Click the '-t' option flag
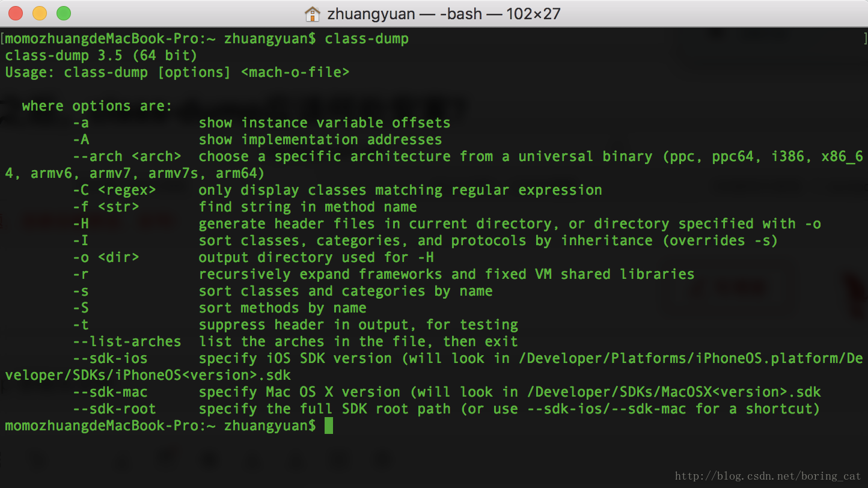Image resolution: width=868 pixels, height=488 pixels. coord(81,325)
